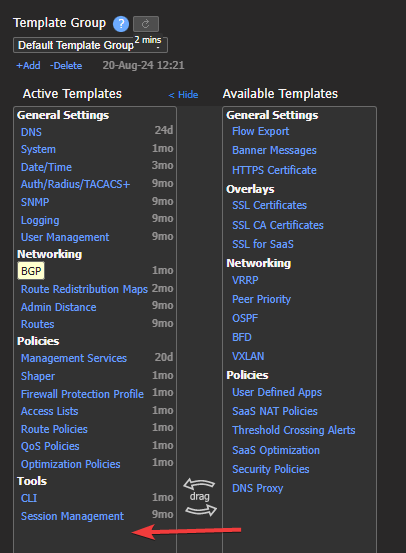The image size is (406, 553).
Task: Click the left-pointing drag arrow icon
Action: (x=199, y=485)
